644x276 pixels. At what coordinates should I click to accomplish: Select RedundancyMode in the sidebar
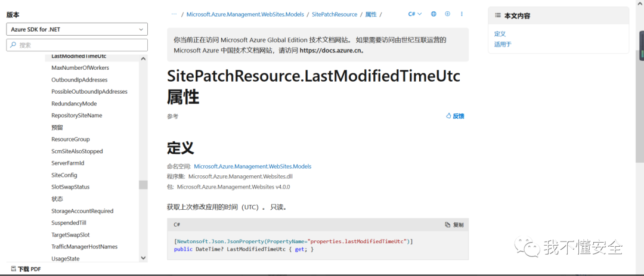(x=74, y=104)
